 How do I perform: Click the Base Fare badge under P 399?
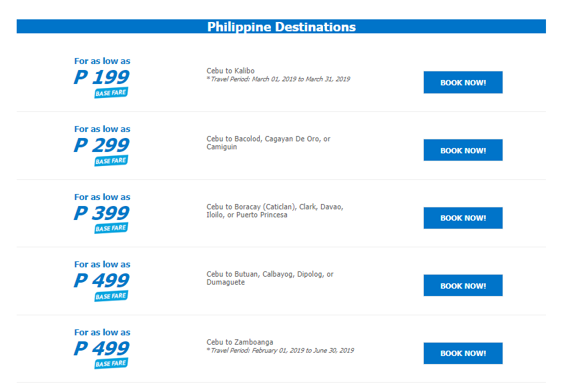tap(111, 228)
